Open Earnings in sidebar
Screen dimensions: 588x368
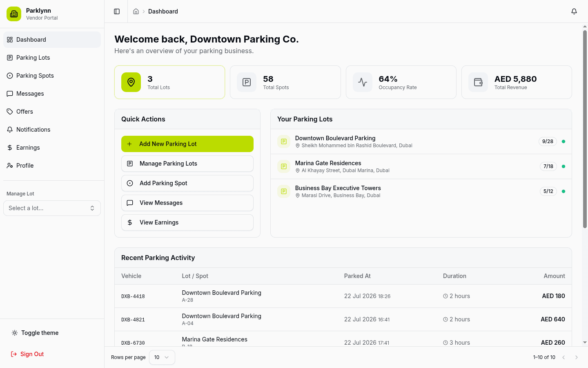pyautogui.click(x=52, y=148)
